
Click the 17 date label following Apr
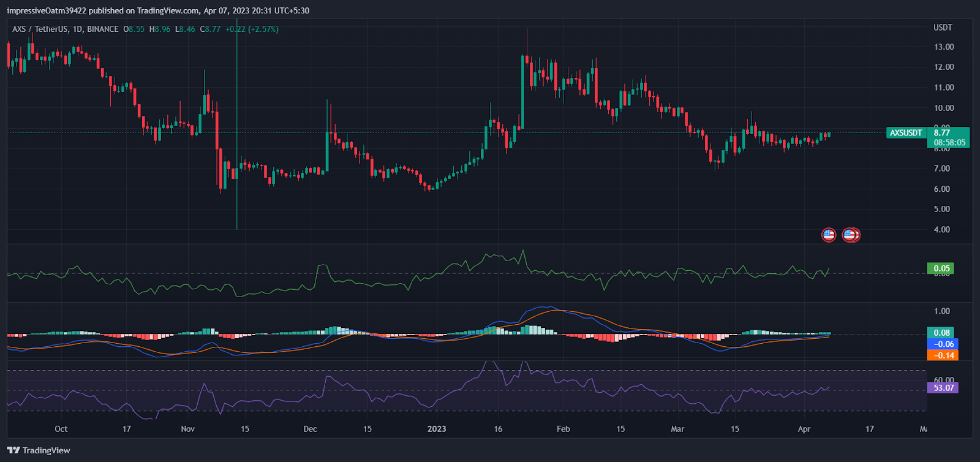click(x=870, y=429)
